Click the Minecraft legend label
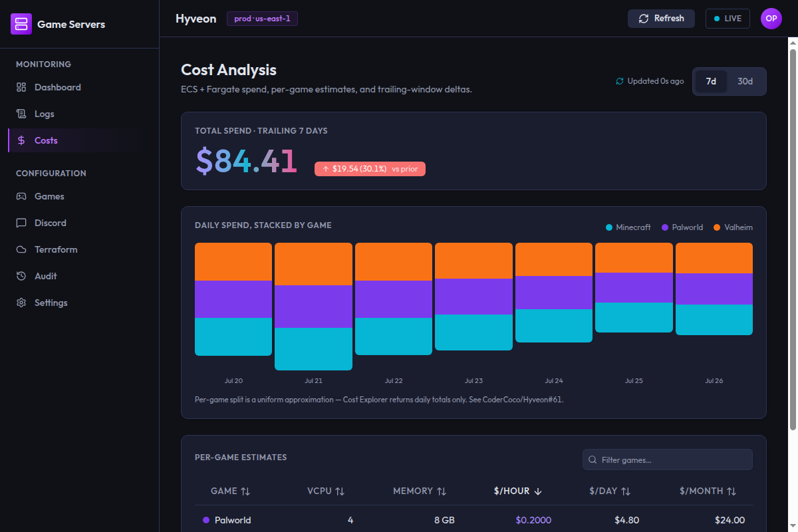Viewport: 798px width, 532px height. click(633, 227)
